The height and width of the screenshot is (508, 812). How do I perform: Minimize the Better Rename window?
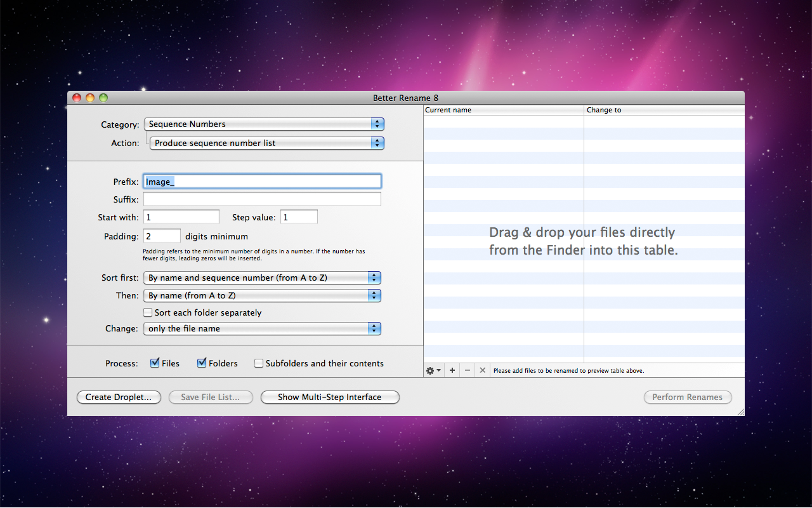click(x=90, y=98)
